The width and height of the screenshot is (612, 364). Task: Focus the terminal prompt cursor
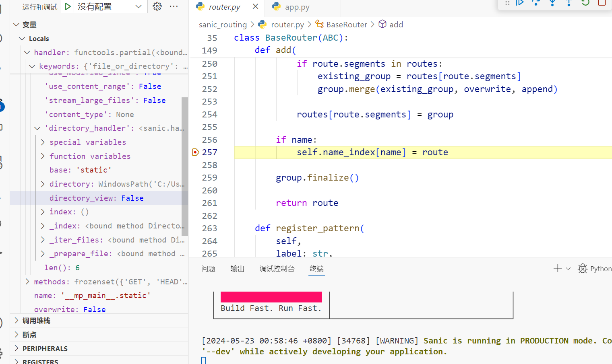(x=204, y=360)
